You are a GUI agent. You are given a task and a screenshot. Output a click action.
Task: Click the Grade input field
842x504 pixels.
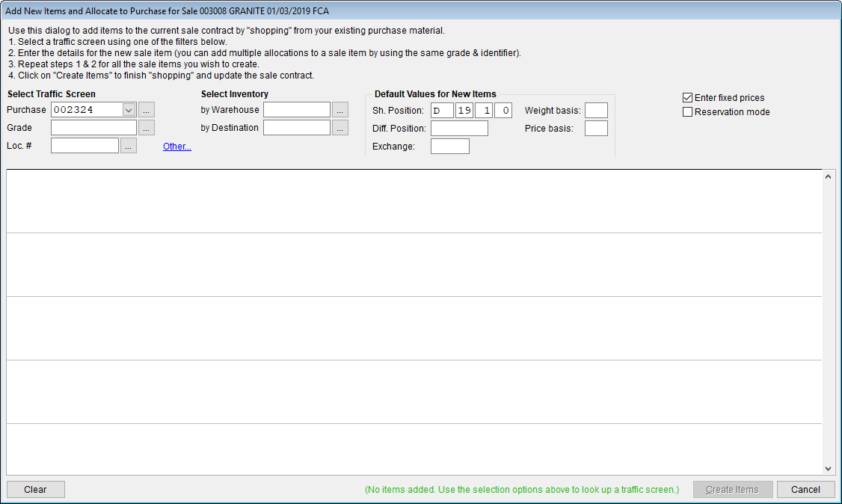coord(94,128)
